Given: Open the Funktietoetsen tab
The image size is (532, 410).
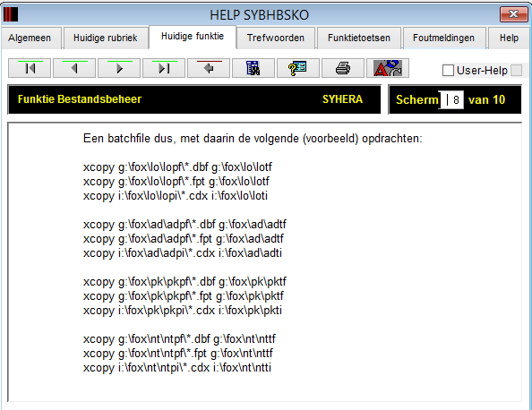Looking at the screenshot, I should point(359,38).
